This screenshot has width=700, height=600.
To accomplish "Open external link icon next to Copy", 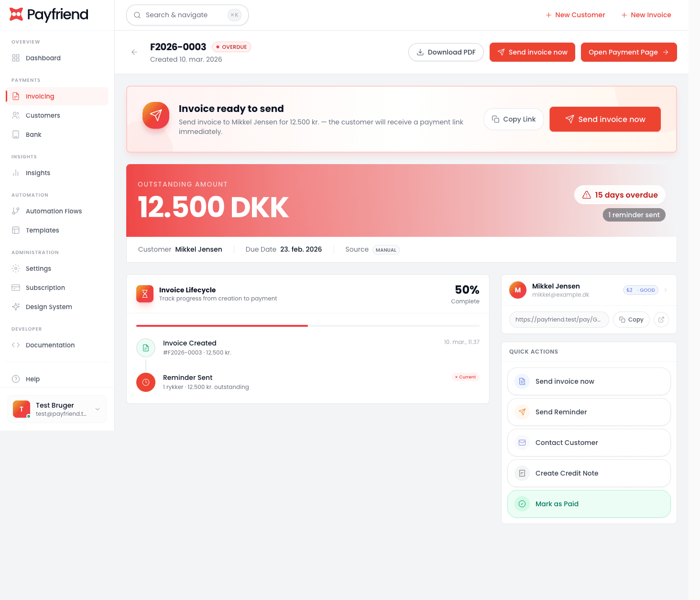I will pyautogui.click(x=661, y=320).
